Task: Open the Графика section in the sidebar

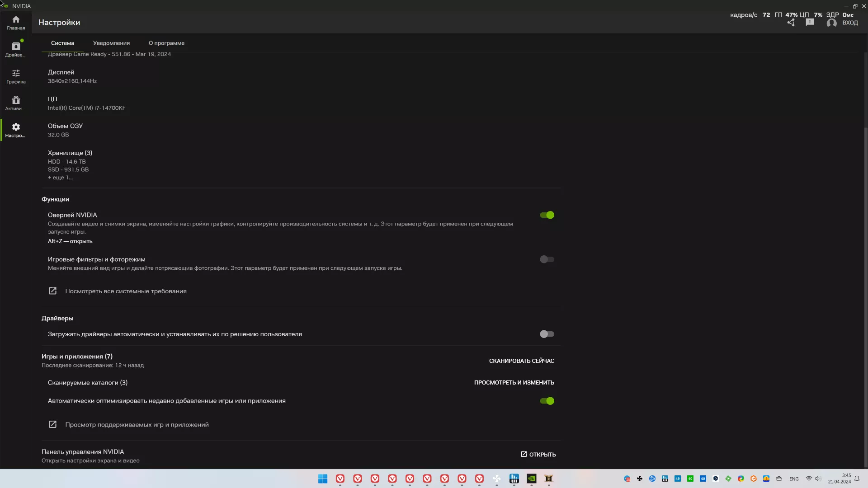Action: [x=16, y=76]
